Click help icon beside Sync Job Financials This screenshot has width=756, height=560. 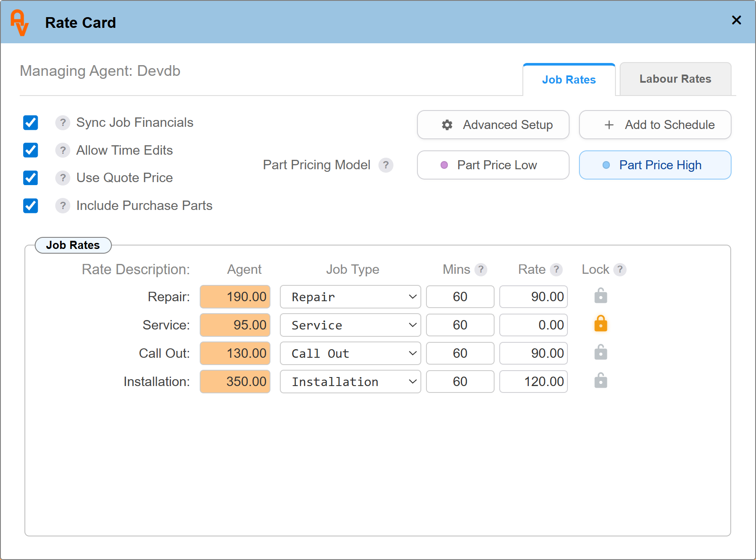pyautogui.click(x=63, y=123)
